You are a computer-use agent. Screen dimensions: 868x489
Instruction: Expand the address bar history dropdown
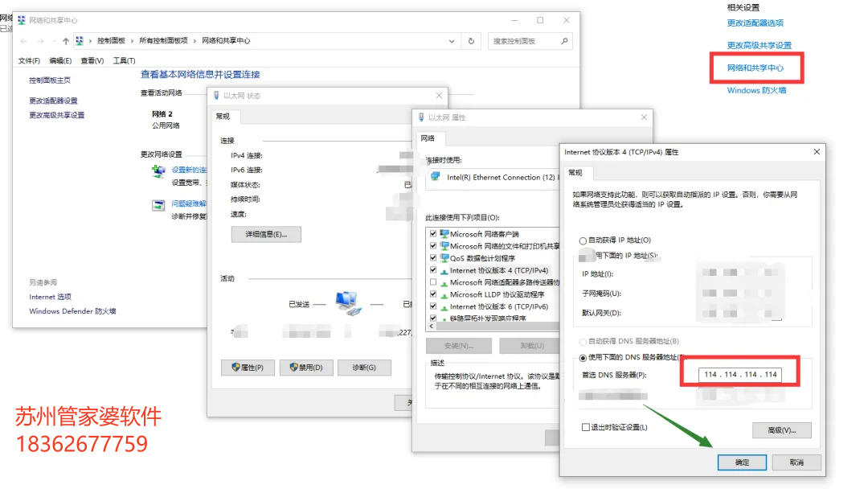pos(453,41)
